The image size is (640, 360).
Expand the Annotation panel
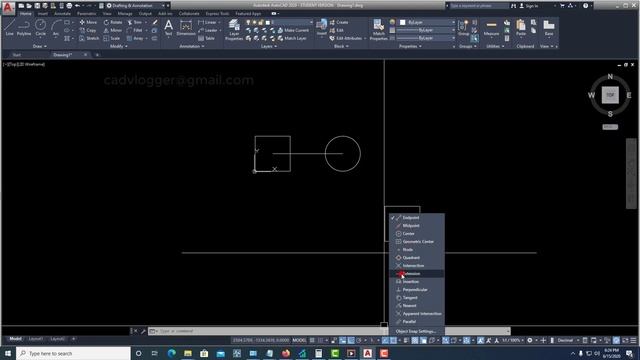tap(192, 46)
